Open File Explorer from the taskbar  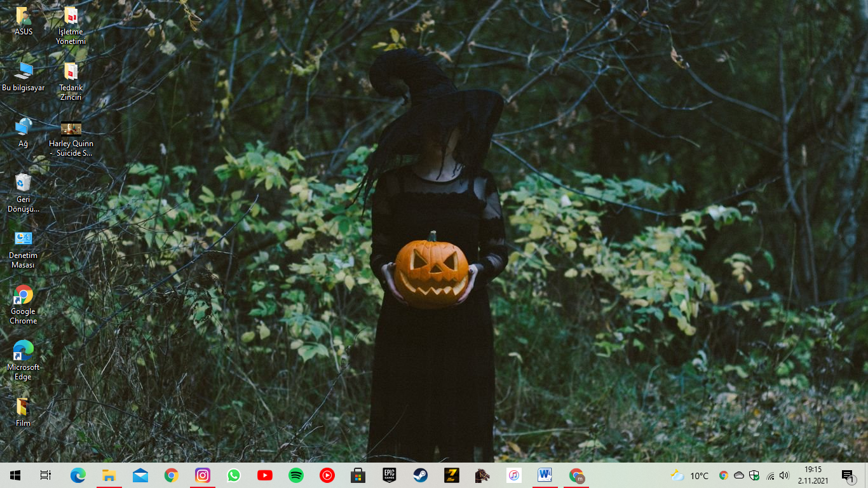click(x=109, y=475)
